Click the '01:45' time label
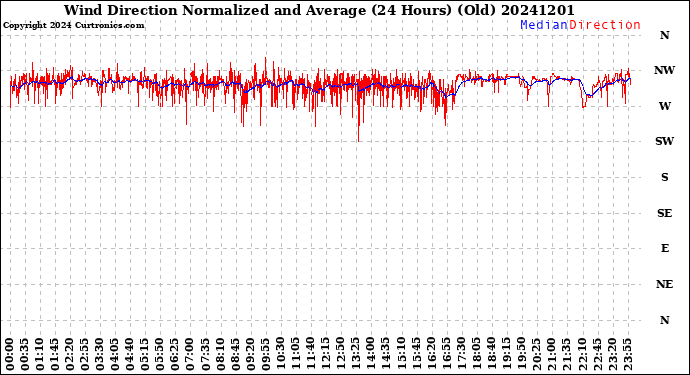The width and height of the screenshot is (690, 375). pos(55,354)
